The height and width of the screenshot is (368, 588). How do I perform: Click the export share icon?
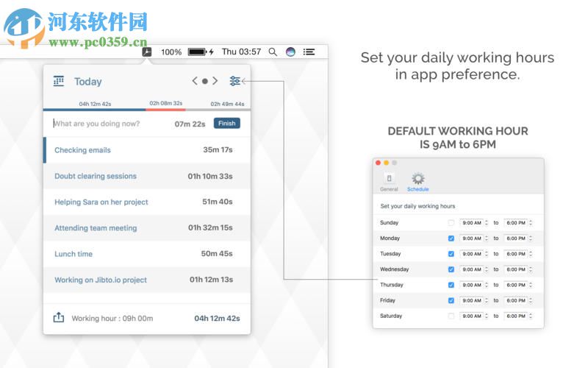point(59,317)
